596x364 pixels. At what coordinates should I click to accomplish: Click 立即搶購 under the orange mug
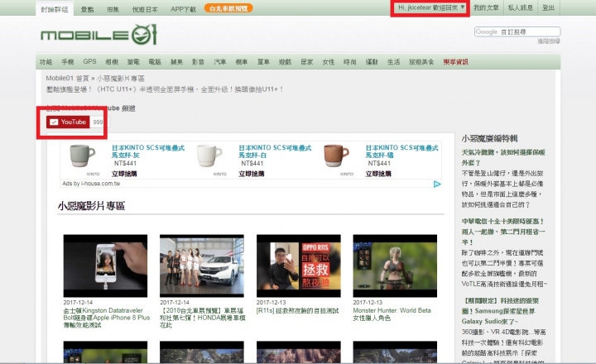pos(378,174)
